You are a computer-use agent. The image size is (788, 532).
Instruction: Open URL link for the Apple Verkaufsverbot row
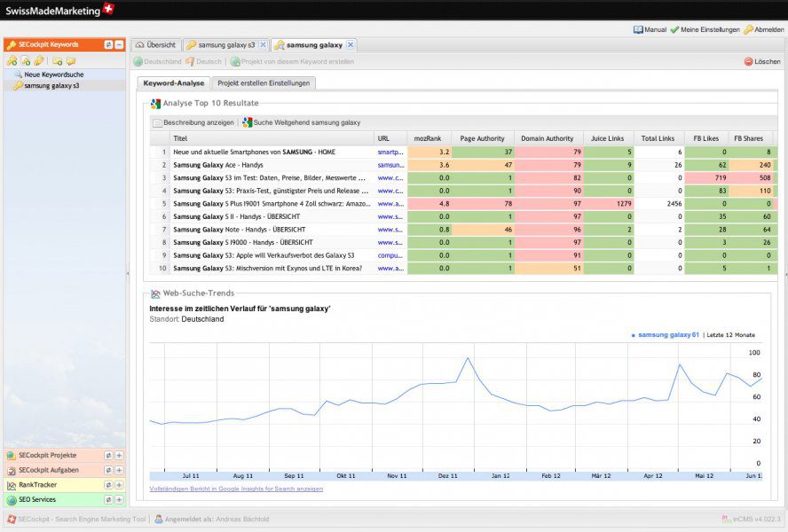pos(390,255)
